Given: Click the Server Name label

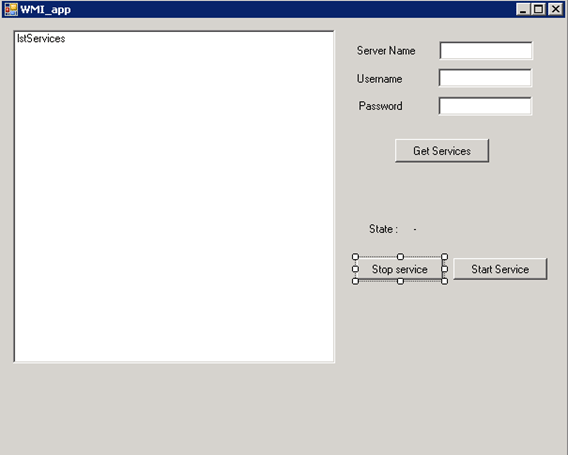Looking at the screenshot, I should [386, 51].
